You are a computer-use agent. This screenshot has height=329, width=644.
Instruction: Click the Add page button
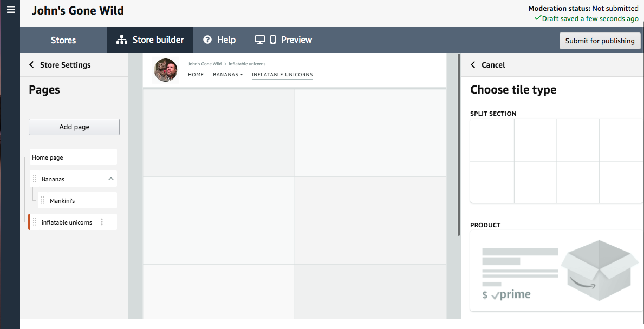point(74,127)
